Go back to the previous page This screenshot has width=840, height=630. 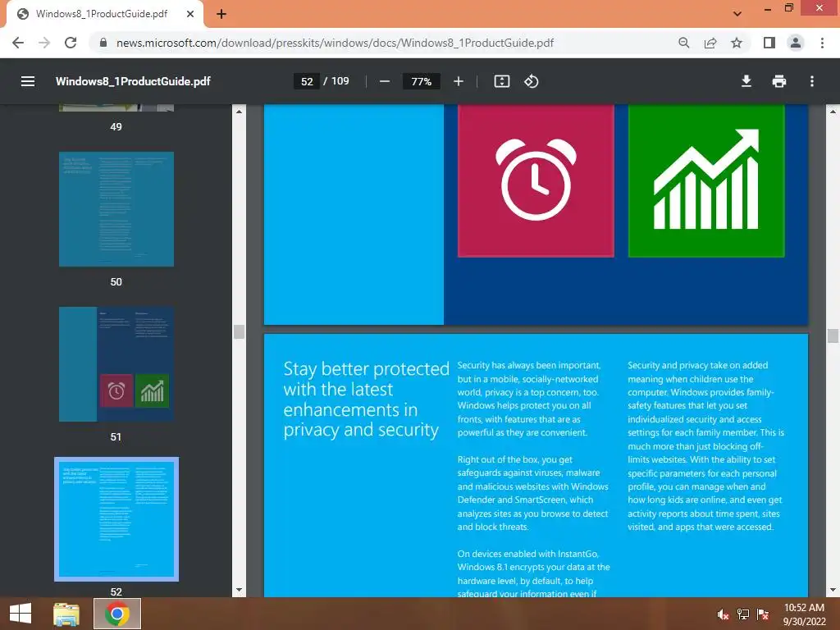pos(18,43)
